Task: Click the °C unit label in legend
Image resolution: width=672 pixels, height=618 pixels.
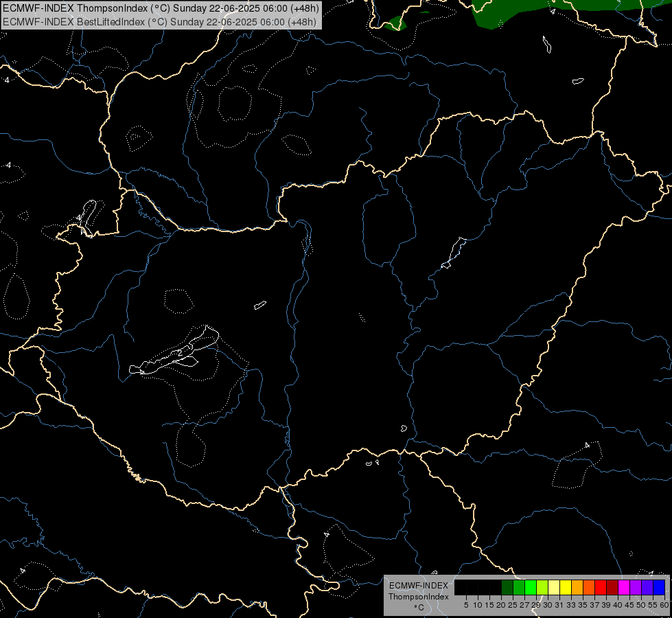Action: pos(419,608)
